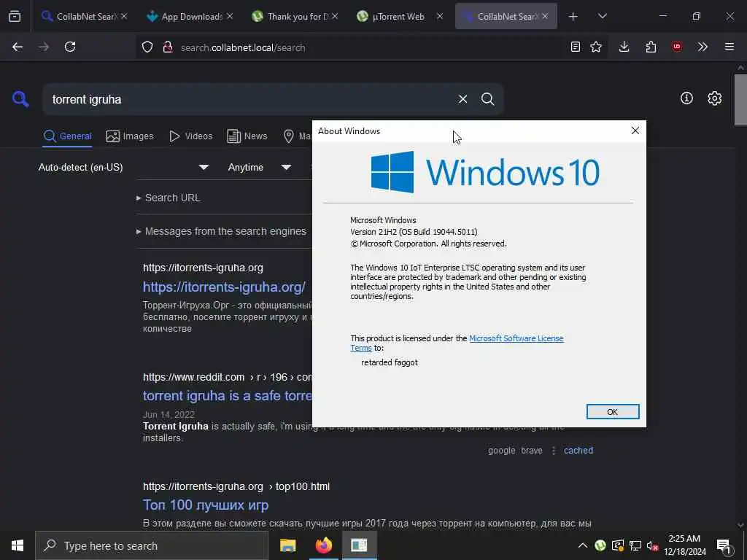Close the µTorrent Web tab
Viewport: 747px width, 560px height.
click(x=440, y=16)
